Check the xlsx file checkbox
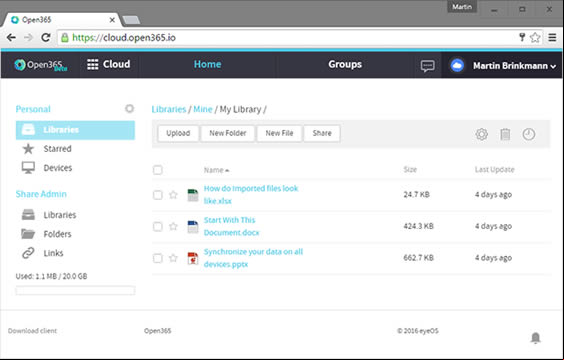This screenshot has height=360, width=564. (158, 195)
